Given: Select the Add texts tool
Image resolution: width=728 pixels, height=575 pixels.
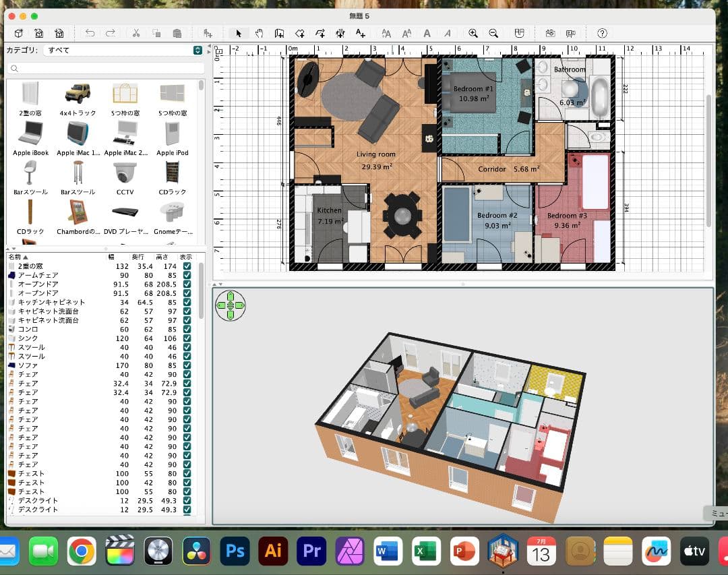Looking at the screenshot, I should point(359,33).
